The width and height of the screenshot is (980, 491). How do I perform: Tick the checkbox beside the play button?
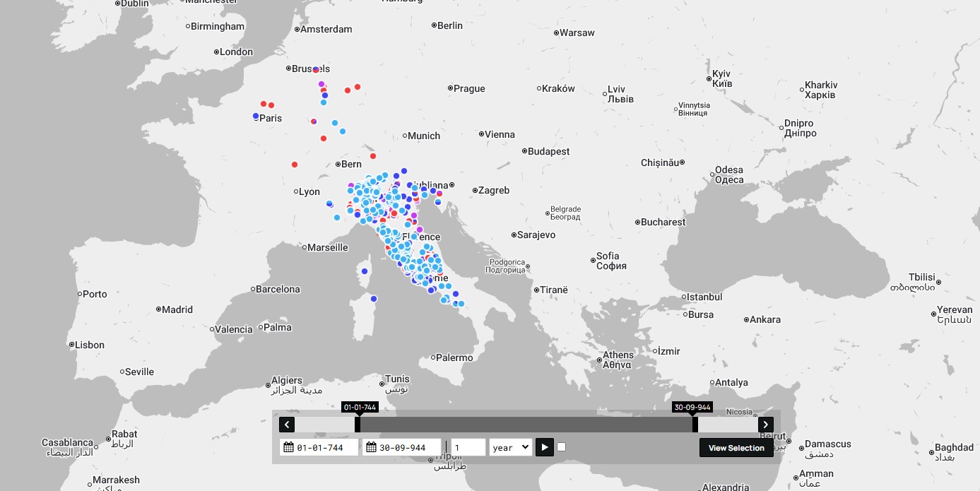[x=561, y=446]
